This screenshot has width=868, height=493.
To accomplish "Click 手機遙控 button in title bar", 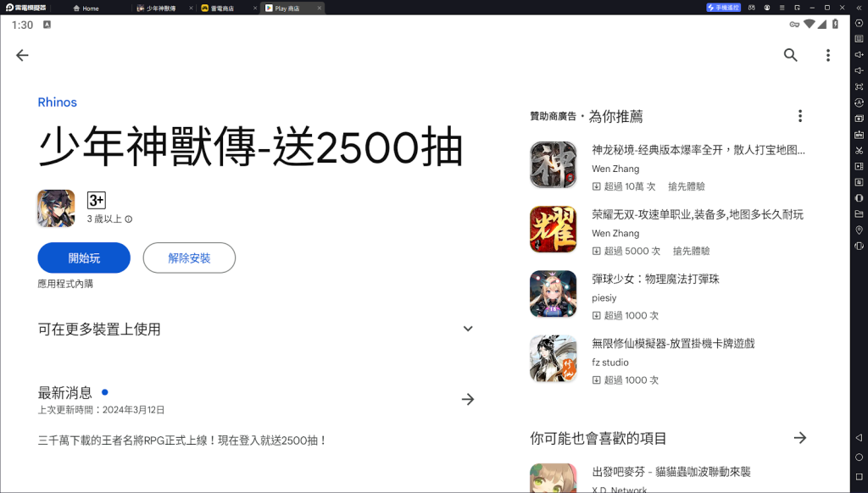I will (724, 8).
